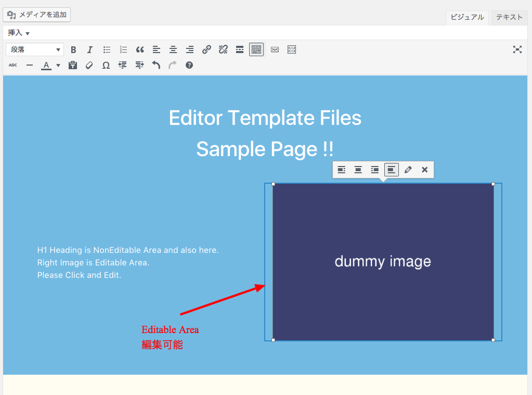
Task: Toggle distraction-free fullscreen mode
Action: 517,50
